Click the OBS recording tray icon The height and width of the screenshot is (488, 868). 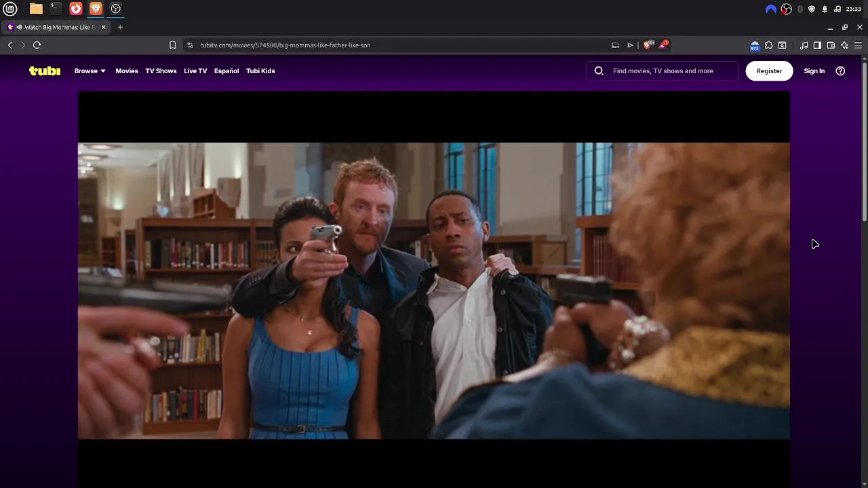click(x=787, y=9)
